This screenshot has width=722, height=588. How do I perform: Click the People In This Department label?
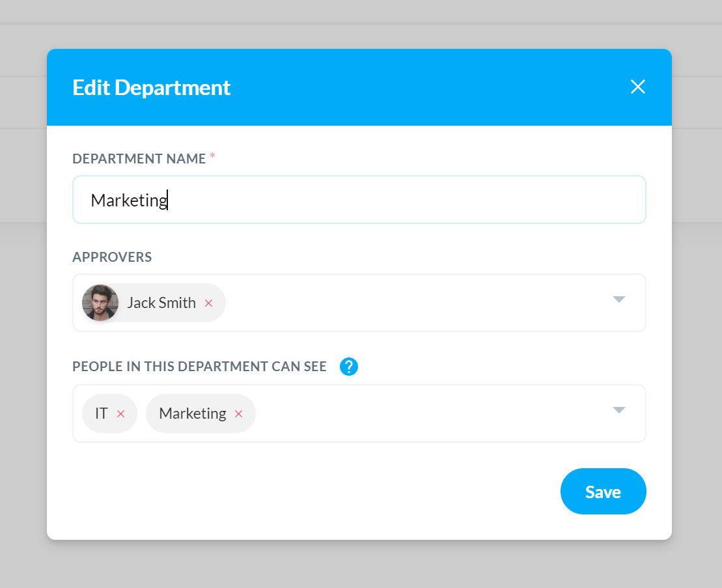(199, 367)
